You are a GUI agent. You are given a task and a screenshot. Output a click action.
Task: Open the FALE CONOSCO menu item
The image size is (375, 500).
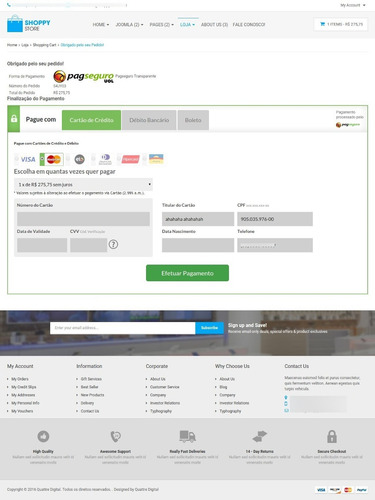249,25
